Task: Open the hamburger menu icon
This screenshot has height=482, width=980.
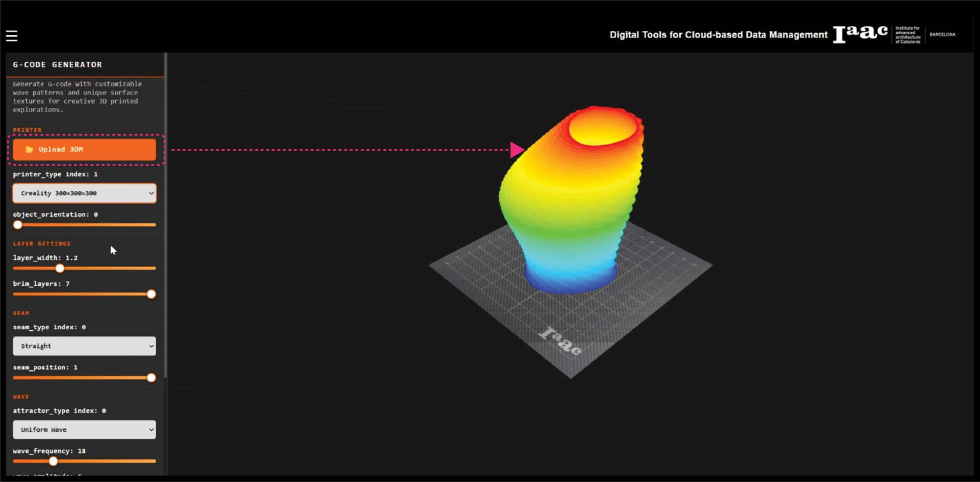Action: click(11, 36)
